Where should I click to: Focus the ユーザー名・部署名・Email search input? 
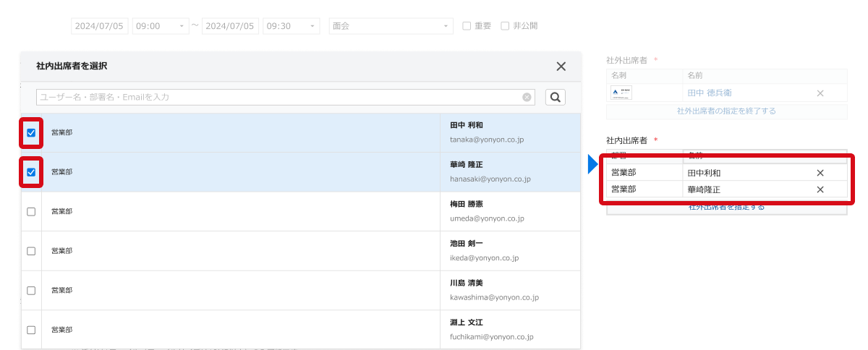tap(287, 97)
